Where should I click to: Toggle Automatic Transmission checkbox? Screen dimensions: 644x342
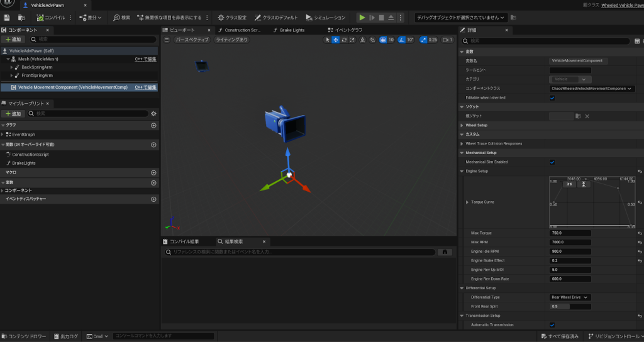point(552,325)
